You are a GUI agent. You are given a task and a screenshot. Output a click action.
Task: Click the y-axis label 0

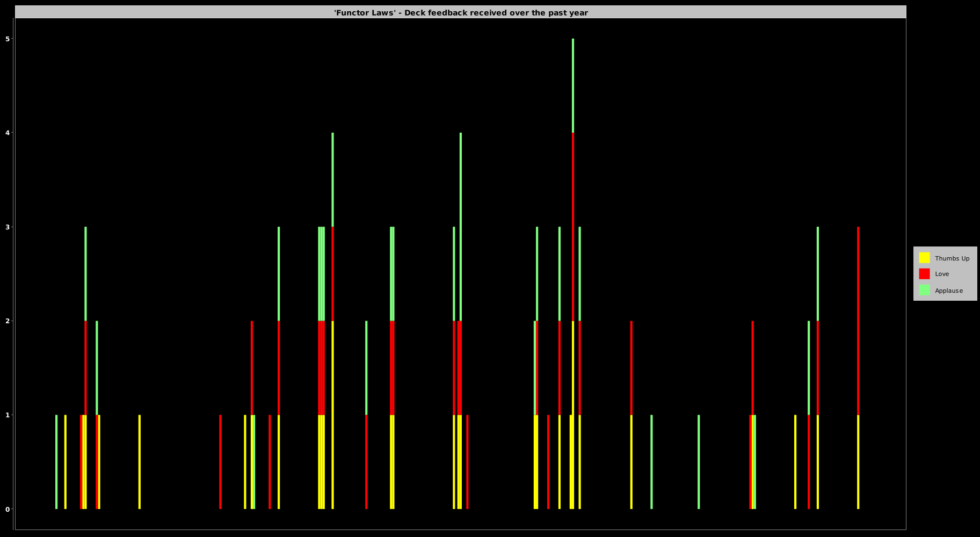point(8,509)
